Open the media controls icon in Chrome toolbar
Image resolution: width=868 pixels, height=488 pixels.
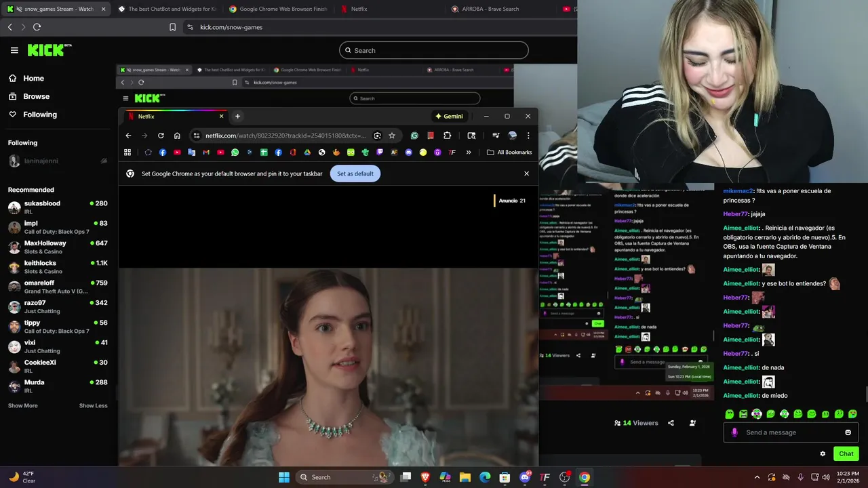click(x=496, y=136)
